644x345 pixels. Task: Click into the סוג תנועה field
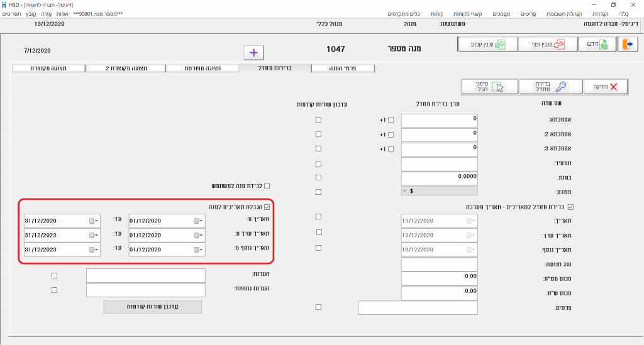[x=439, y=264]
